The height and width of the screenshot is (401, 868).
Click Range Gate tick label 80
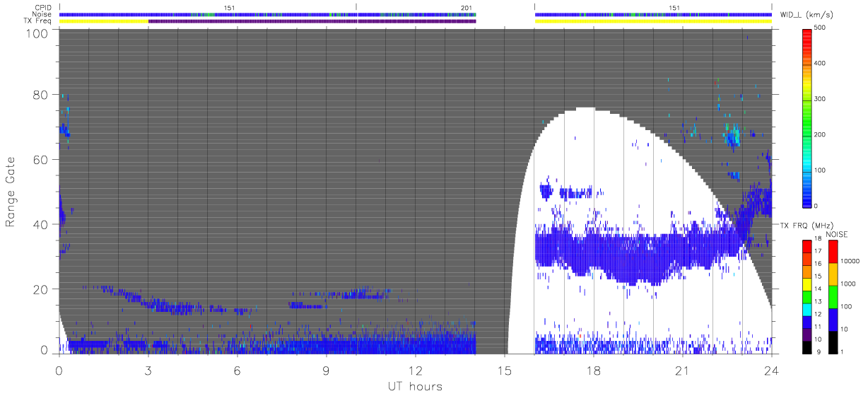(x=42, y=94)
